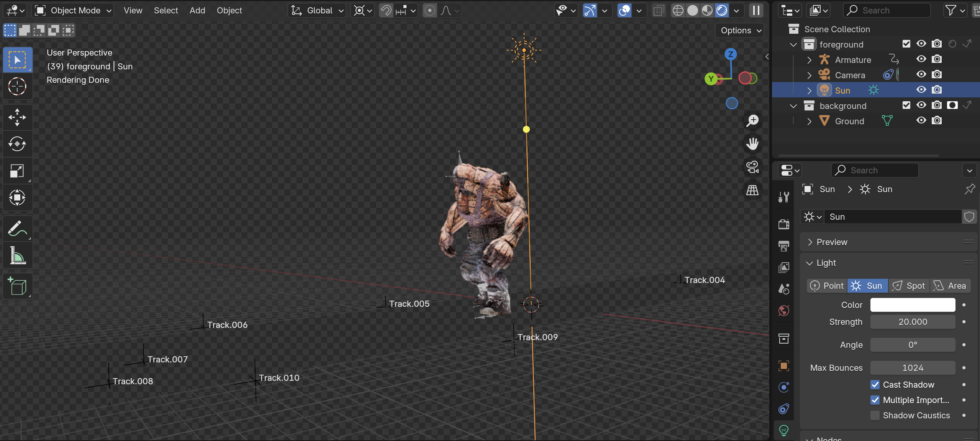Expand the Ground object in outliner
The width and height of the screenshot is (980, 441).
click(809, 121)
